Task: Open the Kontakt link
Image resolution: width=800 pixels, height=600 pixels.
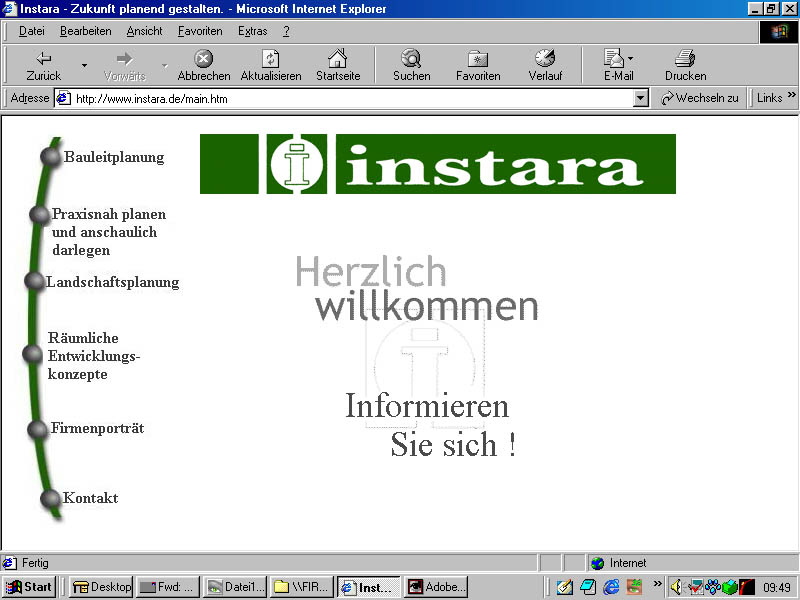Action: coord(90,497)
